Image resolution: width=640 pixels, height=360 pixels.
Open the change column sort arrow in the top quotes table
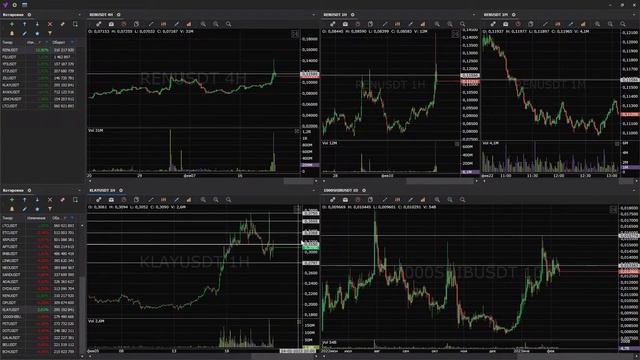pos(40,42)
